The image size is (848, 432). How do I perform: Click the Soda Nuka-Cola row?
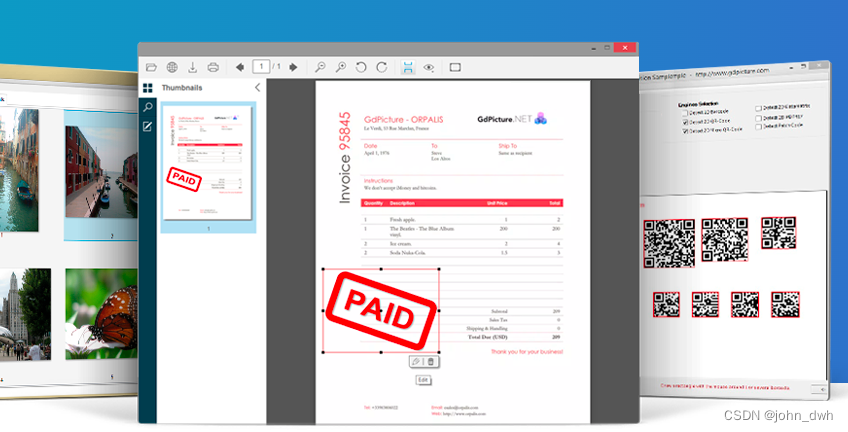(x=462, y=252)
